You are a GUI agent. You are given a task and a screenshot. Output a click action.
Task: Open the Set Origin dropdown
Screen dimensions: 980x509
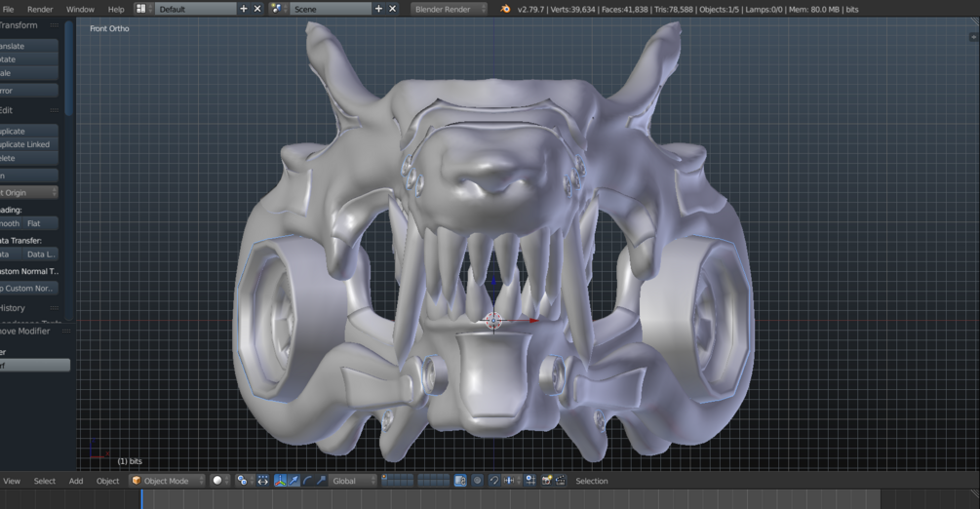(x=28, y=192)
